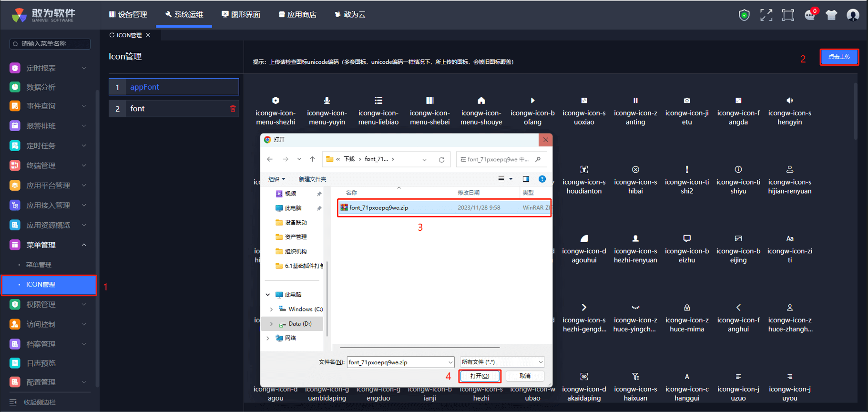Expand the Windows (C:) drive node
The height and width of the screenshot is (412, 868).
click(272, 309)
